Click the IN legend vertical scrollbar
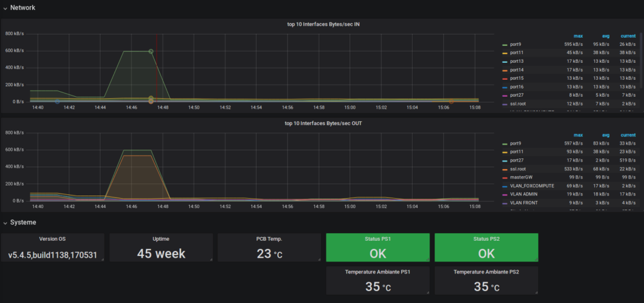This screenshot has height=303, width=644. click(x=641, y=60)
